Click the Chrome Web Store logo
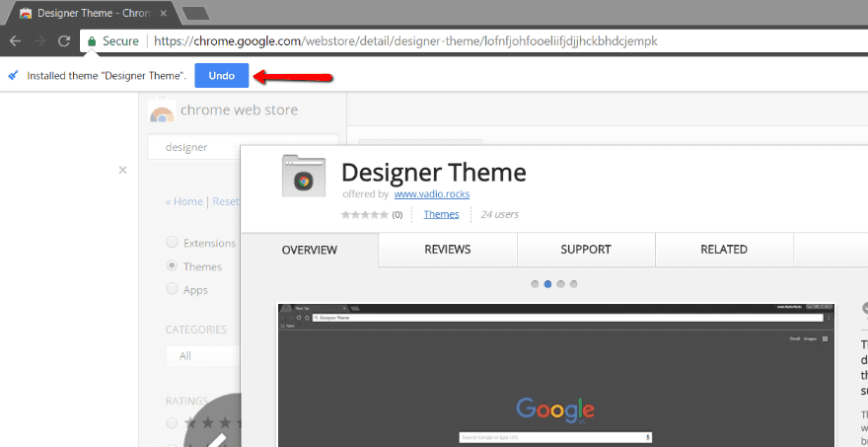 coord(162,111)
